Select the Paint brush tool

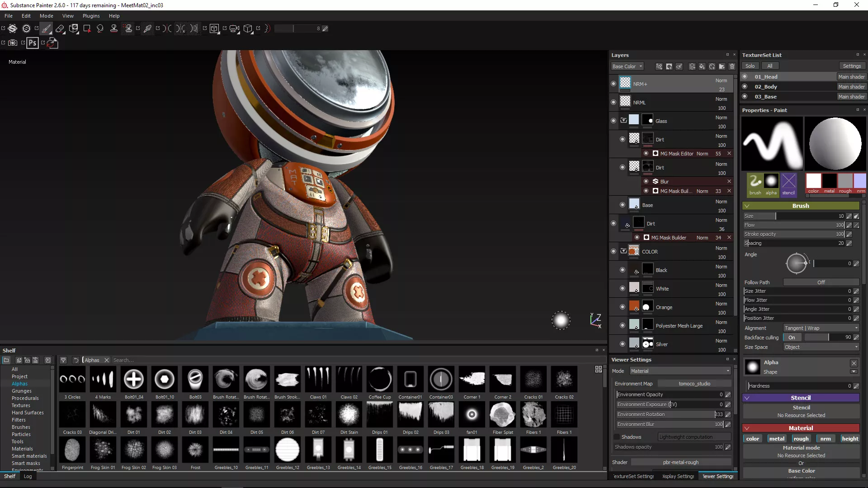point(46,28)
